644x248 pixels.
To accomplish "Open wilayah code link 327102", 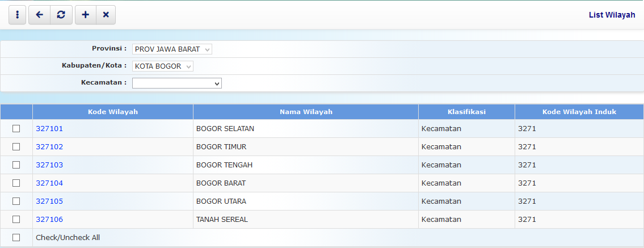I will pos(49,147).
